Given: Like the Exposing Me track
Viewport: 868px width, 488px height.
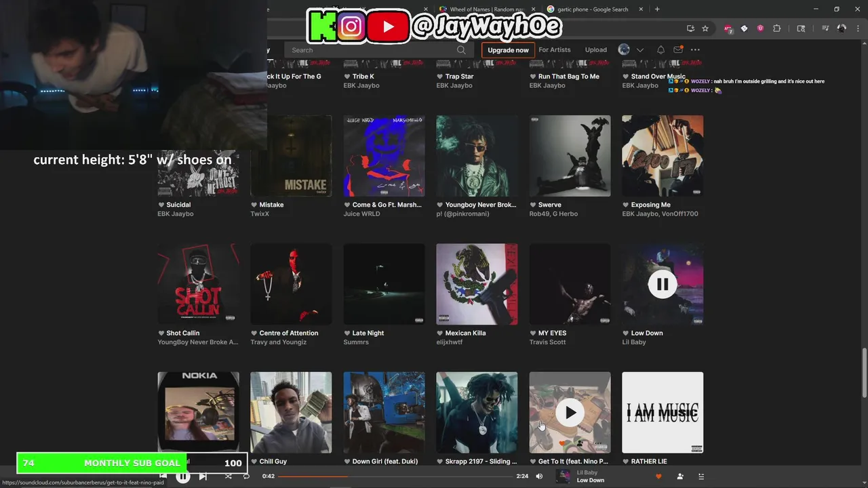Looking at the screenshot, I should [x=626, y=205].
